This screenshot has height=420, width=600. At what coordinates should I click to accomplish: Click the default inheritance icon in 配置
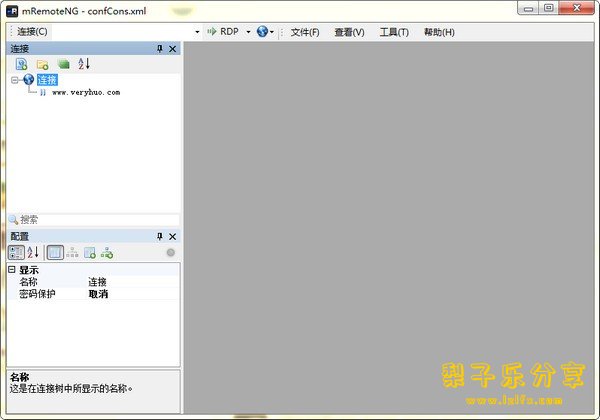click(107, 252)
